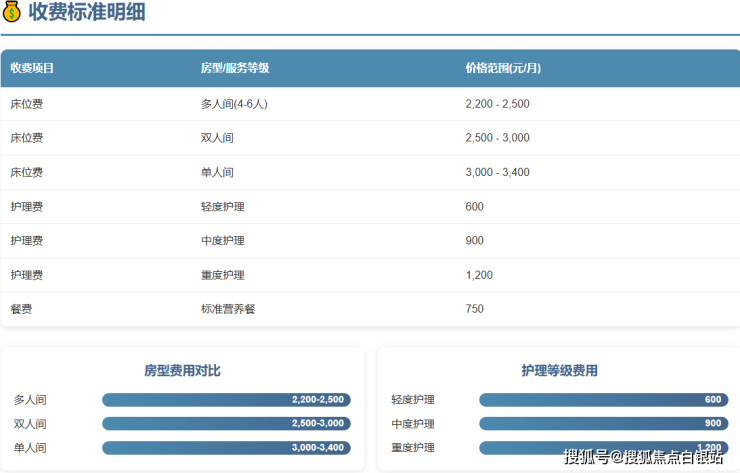Click the 中度护理 900 fee bar
This screenshot has height=473, width=740.
[603, 424]
